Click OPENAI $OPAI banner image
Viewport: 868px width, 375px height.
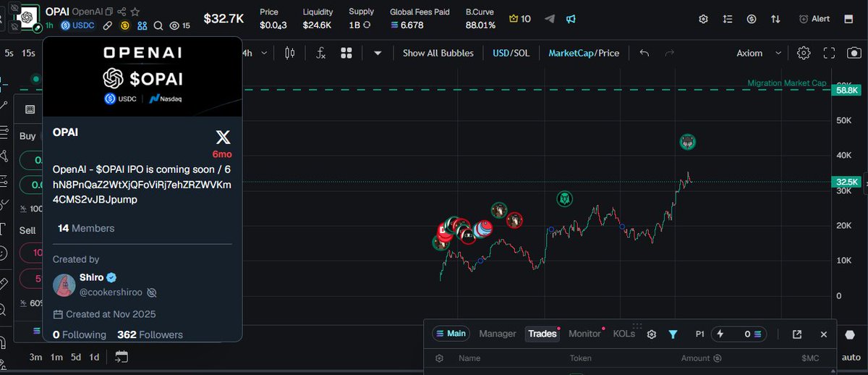coord(142,77)
